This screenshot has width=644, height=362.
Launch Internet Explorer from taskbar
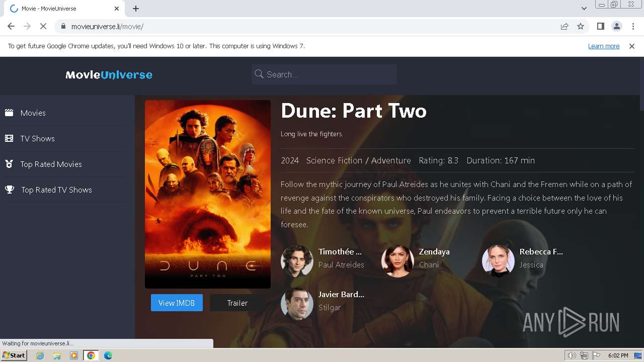pos(40,355)
